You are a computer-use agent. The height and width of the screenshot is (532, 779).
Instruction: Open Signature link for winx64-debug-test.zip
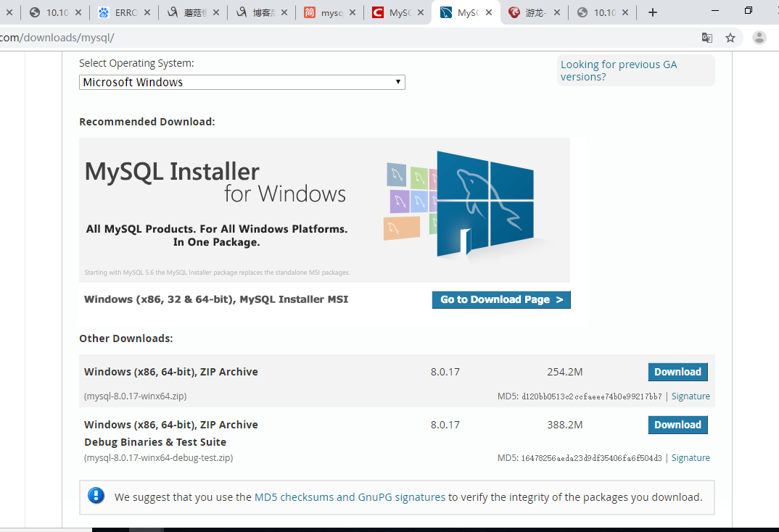[x=691, y=457]
